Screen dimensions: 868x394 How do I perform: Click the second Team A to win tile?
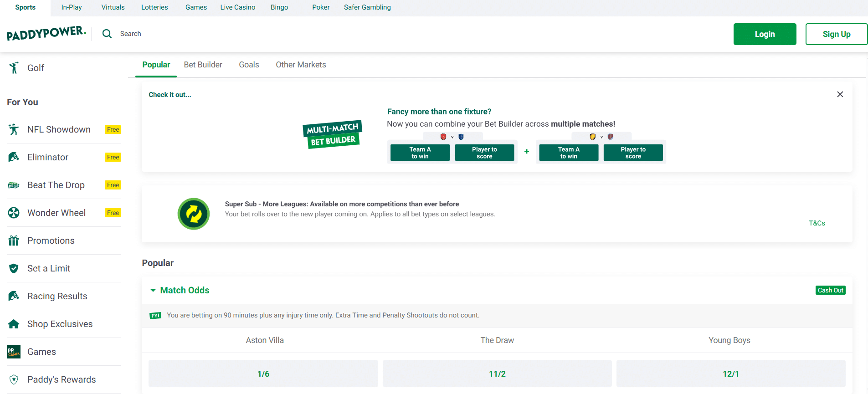569,153
